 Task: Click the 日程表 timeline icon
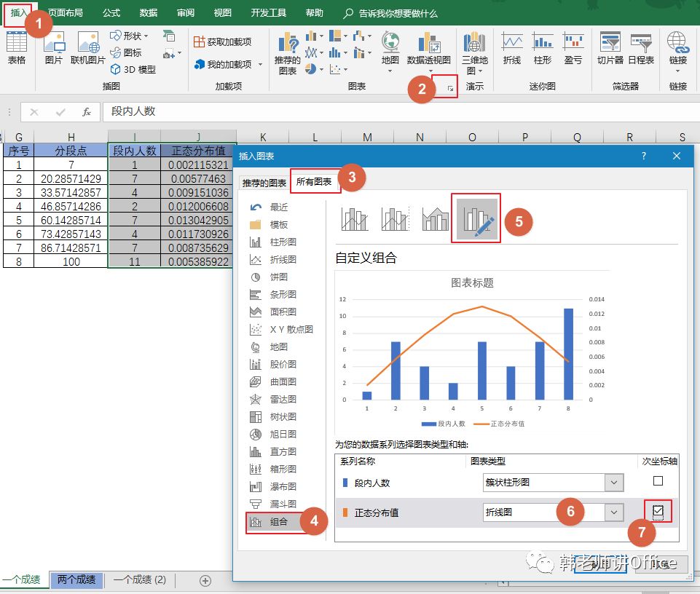pos(641,48)
